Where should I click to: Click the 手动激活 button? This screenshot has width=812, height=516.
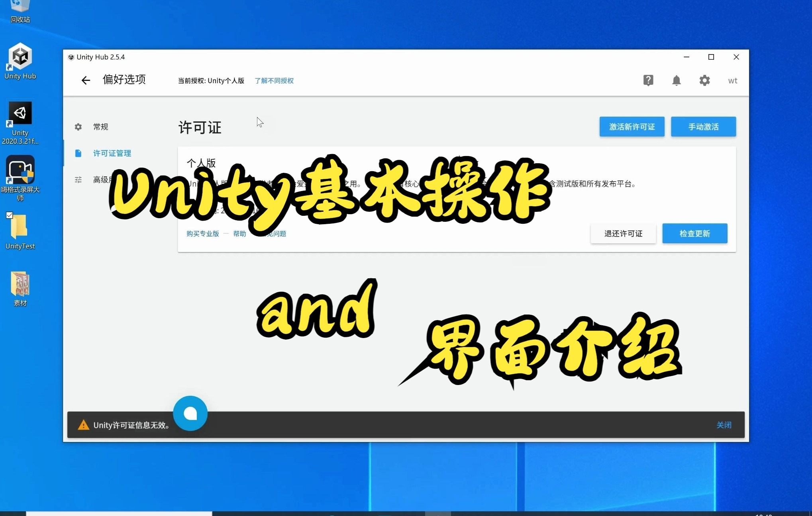coord(703,127)
